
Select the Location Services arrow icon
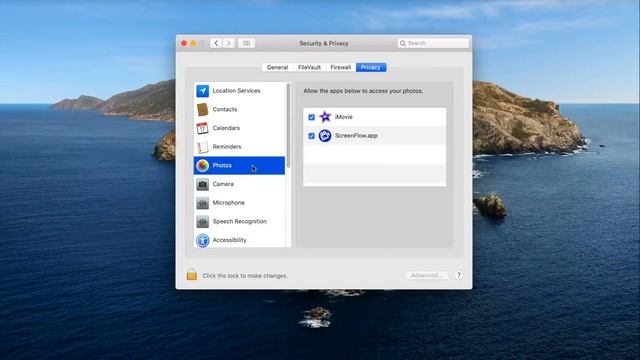tap(202, 91)
